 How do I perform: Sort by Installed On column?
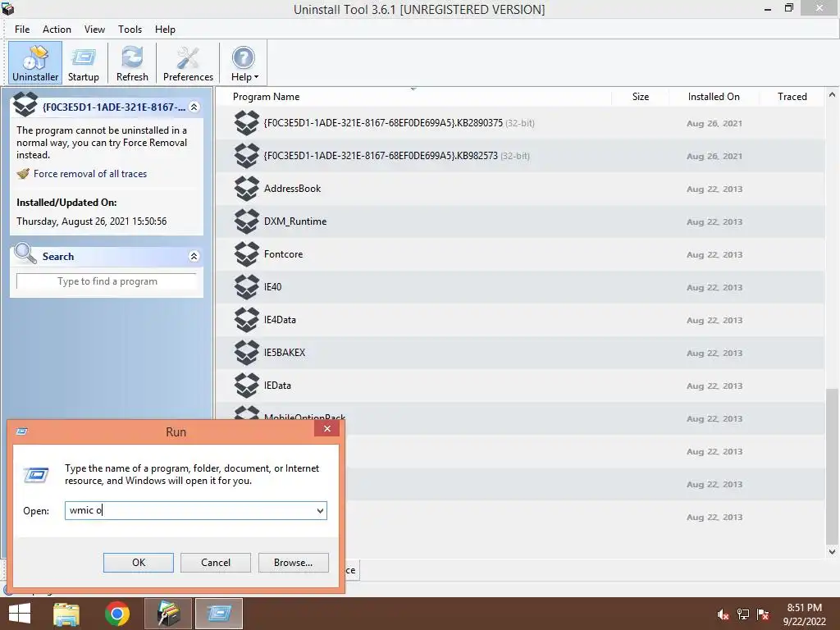714,97
